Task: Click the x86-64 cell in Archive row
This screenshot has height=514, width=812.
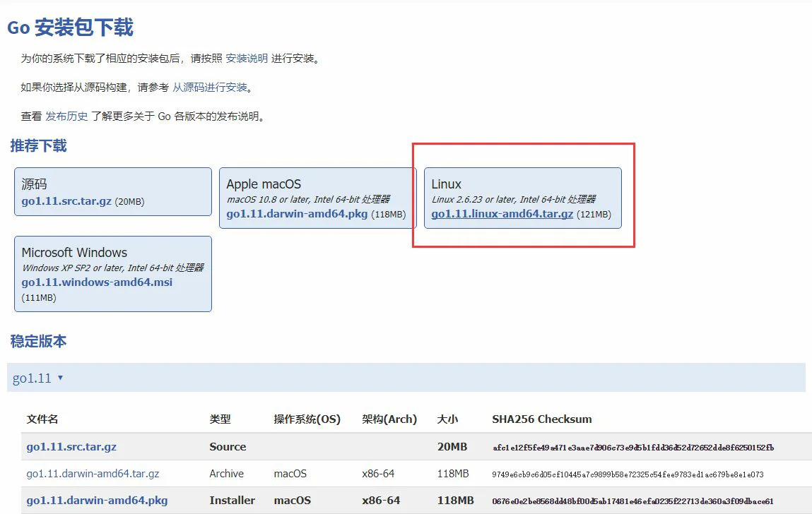Action: point(378,474)
